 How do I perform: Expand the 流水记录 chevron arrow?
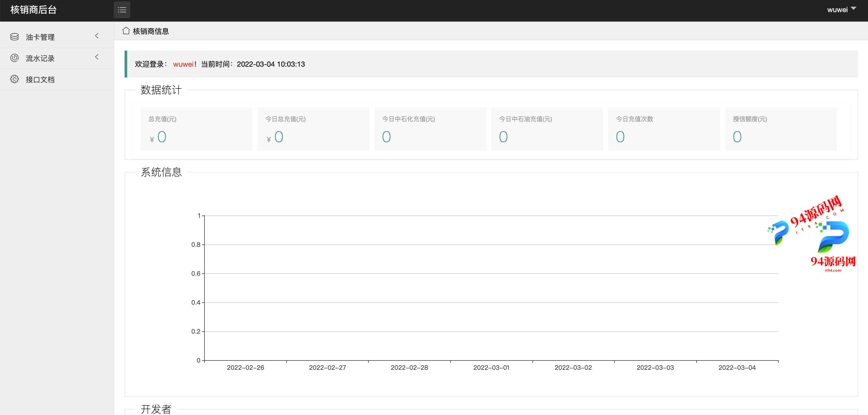(97, 57)
